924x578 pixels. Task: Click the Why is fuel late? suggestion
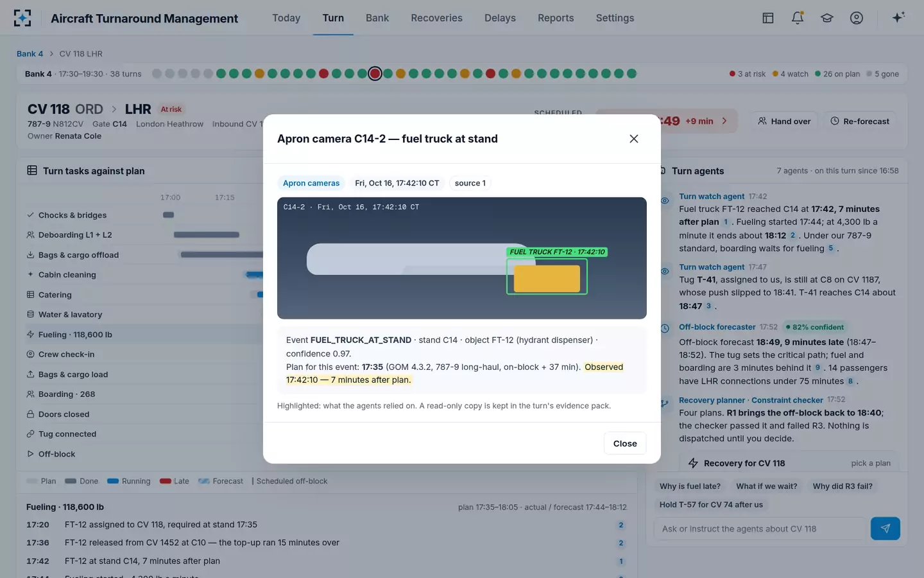690,486
